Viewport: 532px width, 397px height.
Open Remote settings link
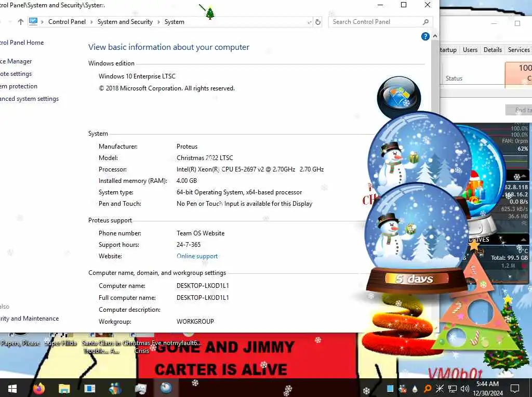click(16, 74)
